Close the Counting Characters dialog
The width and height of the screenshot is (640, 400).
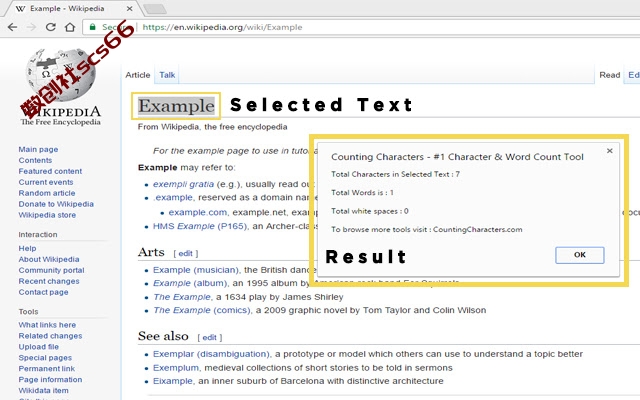(609, 151)
